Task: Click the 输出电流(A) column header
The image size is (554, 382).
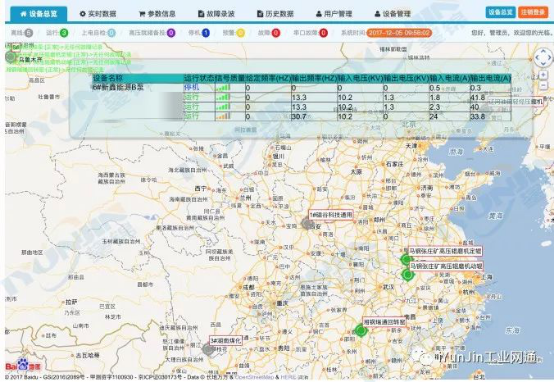Action: click(490, 78)
